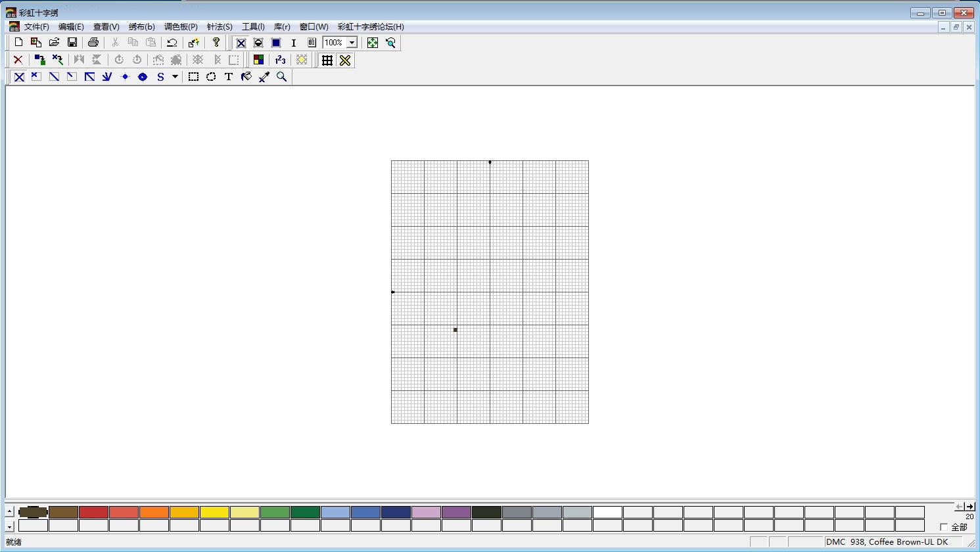
Task: Select the full cross stitch tool
Action: click(x=19, y=77)
